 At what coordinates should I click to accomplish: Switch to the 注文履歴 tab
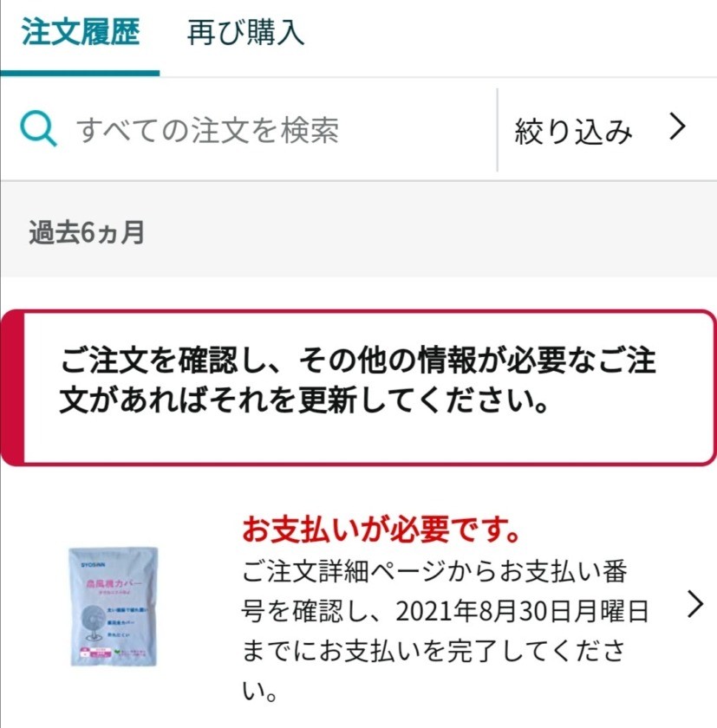[81, 33]
